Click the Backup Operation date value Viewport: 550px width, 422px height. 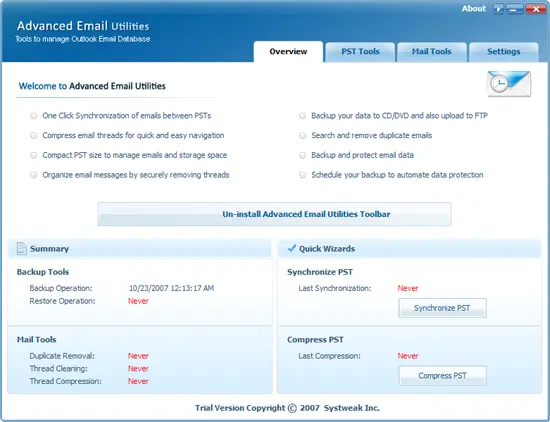pyautogui.click(x=172, y=288)
